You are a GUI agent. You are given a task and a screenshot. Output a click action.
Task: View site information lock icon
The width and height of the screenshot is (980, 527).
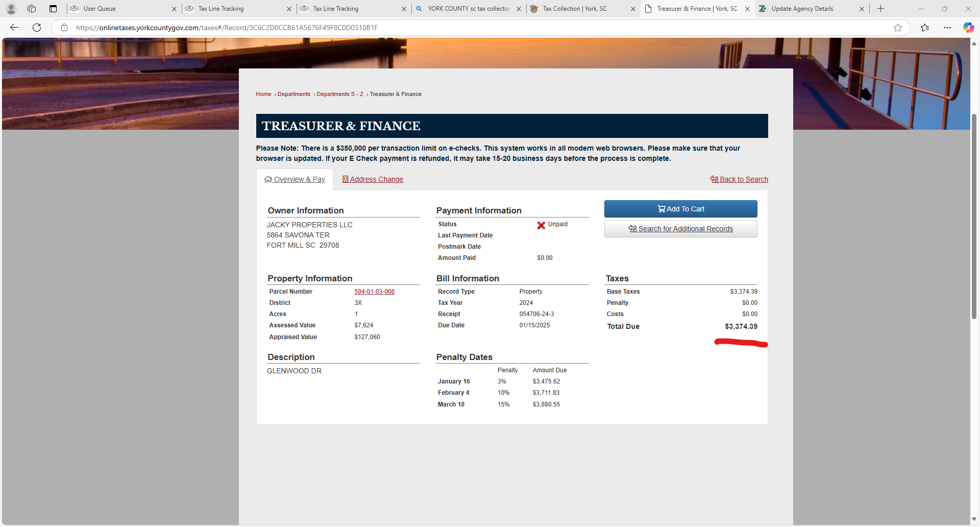(x=64, y=28)
